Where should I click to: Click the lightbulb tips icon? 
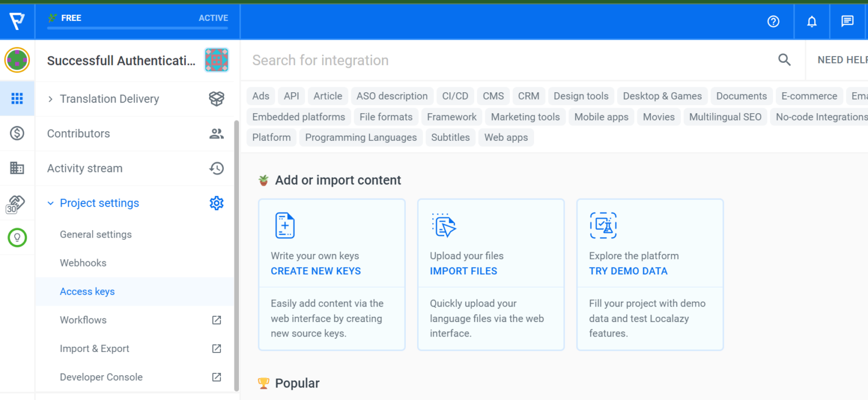click(17, 238)
